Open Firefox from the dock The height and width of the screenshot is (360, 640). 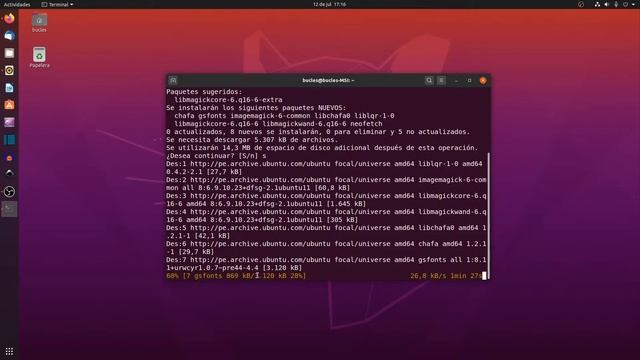click(9, 19)
